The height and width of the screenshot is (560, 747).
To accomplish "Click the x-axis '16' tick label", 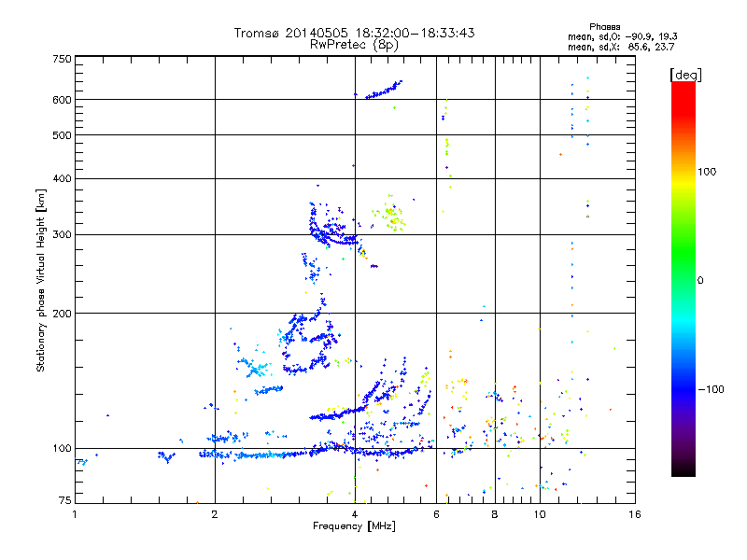I will pos(635,514).
